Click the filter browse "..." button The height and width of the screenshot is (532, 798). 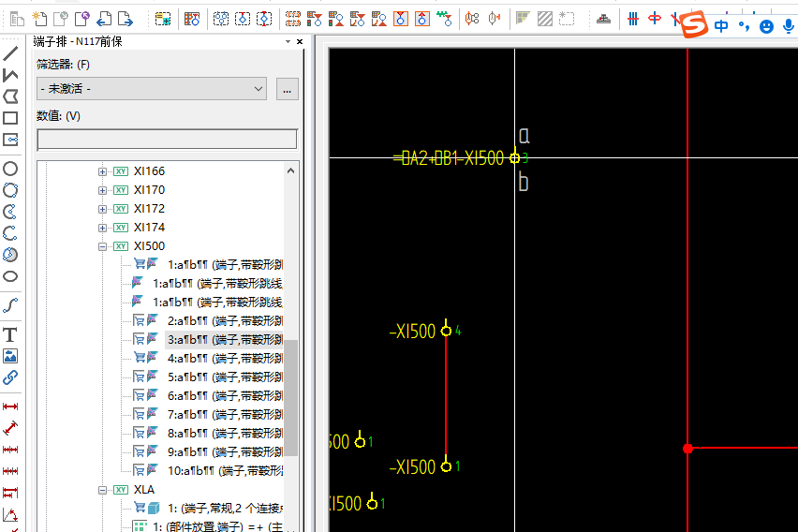[x=287, y=89]
